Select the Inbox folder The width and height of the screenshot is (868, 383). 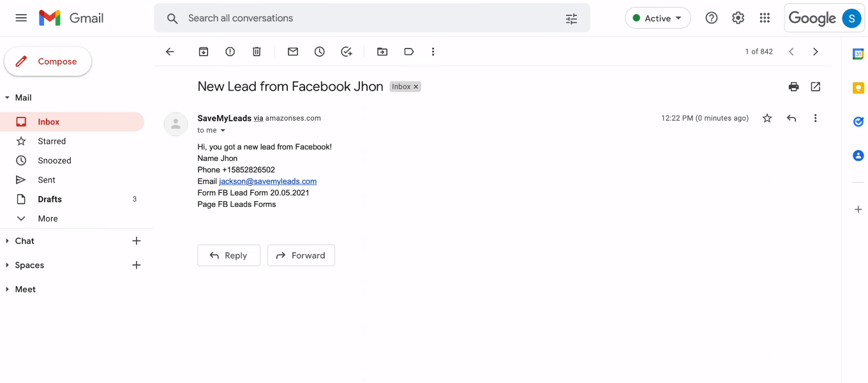pyautogui.click(x=72, y=122)
